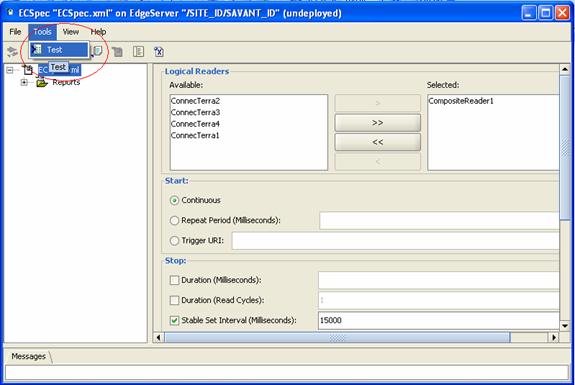Viewport: 575px width, 385px height.
Task: Minimize the ECSpec window
Action: tap(528, 13)
